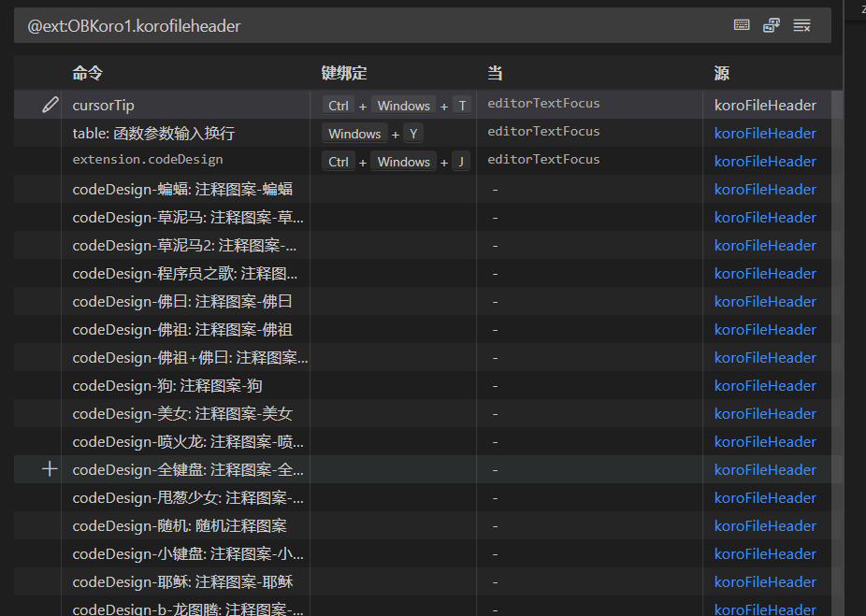Select the codeDesign-佛曰 command
The height and width of the screenshot is (616, 866).
point(182,301)
